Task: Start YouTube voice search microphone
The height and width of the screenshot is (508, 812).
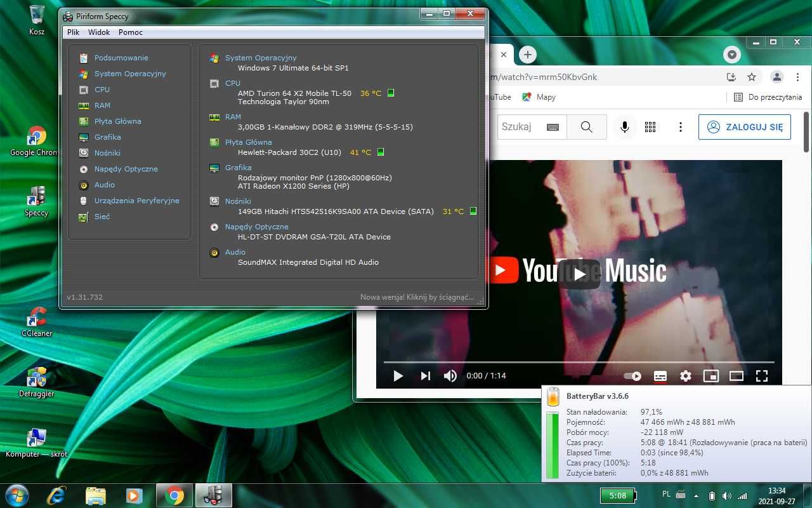Action: tap(625, 127)
